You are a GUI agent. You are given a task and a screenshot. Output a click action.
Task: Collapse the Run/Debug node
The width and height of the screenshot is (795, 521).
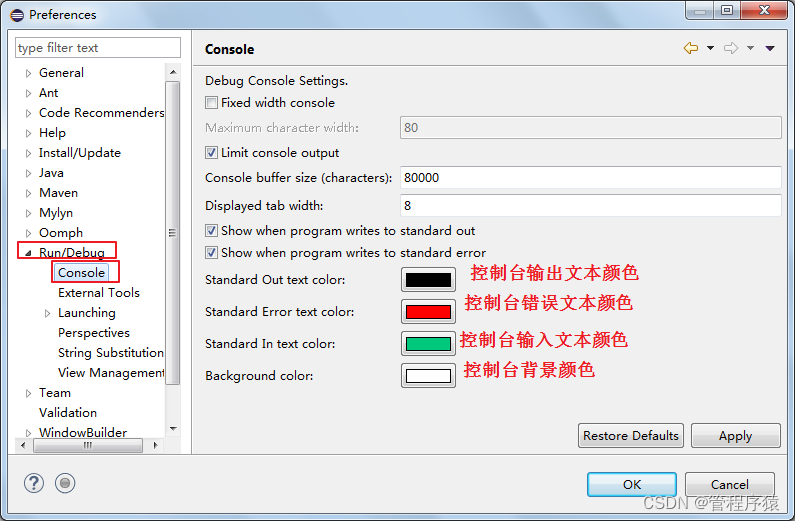click(28, 252)
